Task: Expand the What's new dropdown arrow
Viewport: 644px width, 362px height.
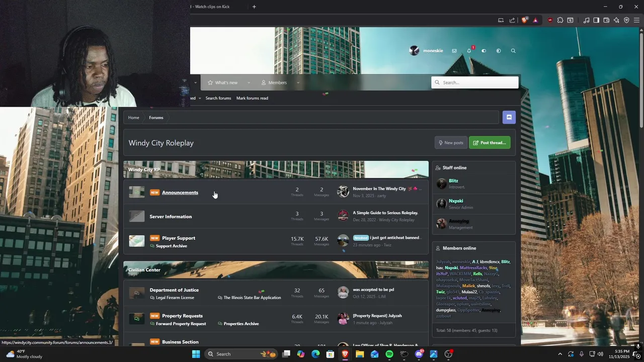Action: pos(249,82)
